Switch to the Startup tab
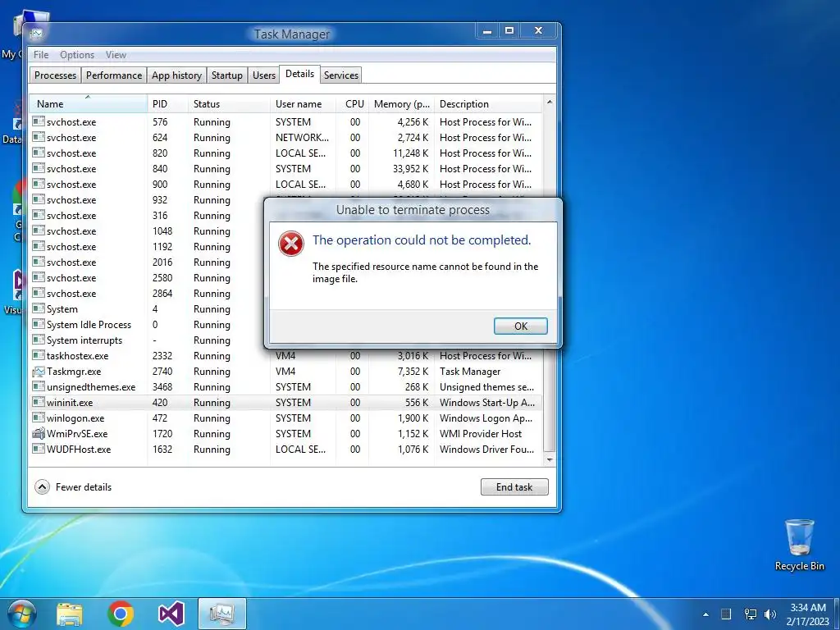The image size is (840, 630). [x=227, y=75]
